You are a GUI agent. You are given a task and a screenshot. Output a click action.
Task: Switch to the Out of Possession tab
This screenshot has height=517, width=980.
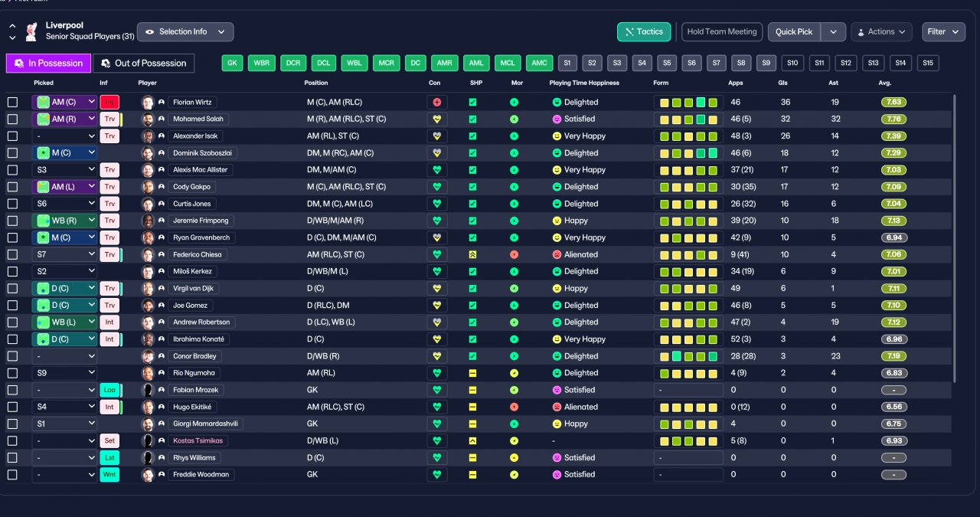144,63
